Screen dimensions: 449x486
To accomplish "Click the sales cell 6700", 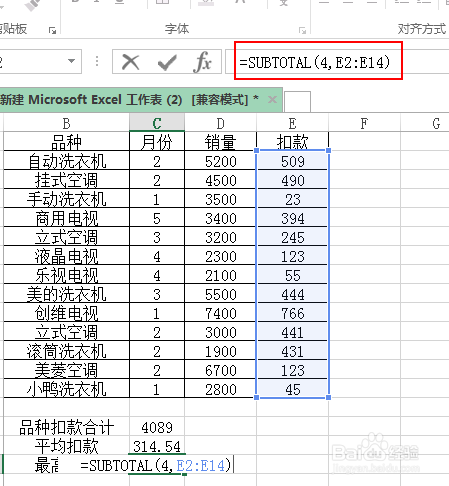I will (x=220, y=370).
